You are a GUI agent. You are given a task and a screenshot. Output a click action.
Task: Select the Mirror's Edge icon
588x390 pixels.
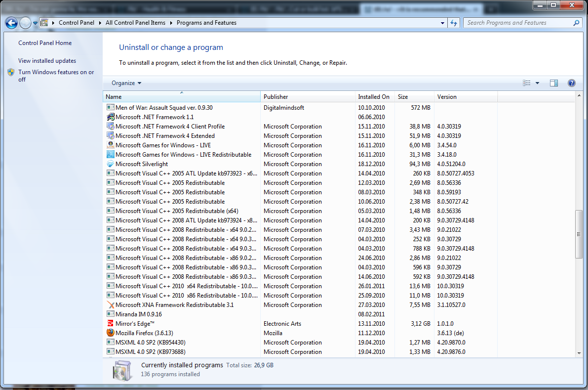pos(110,323)
